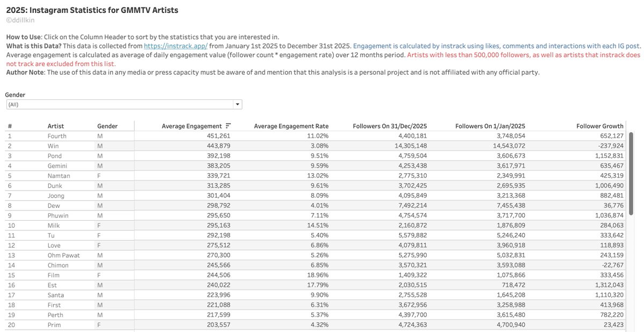Select artist name Joong
The height and width of the screenshot is (332, 644).
tap(56, 196)
